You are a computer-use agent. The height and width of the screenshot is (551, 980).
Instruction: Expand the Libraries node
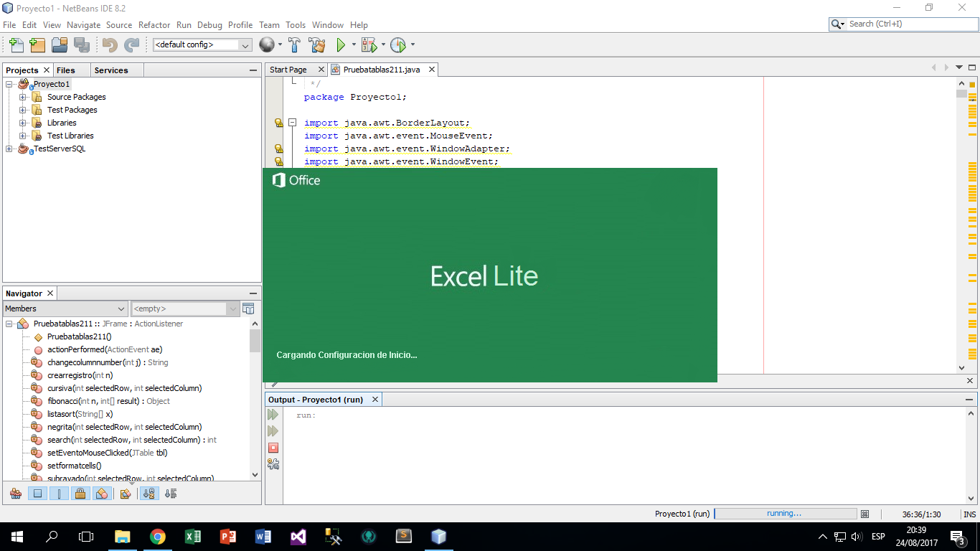click(x=23, y=123)
